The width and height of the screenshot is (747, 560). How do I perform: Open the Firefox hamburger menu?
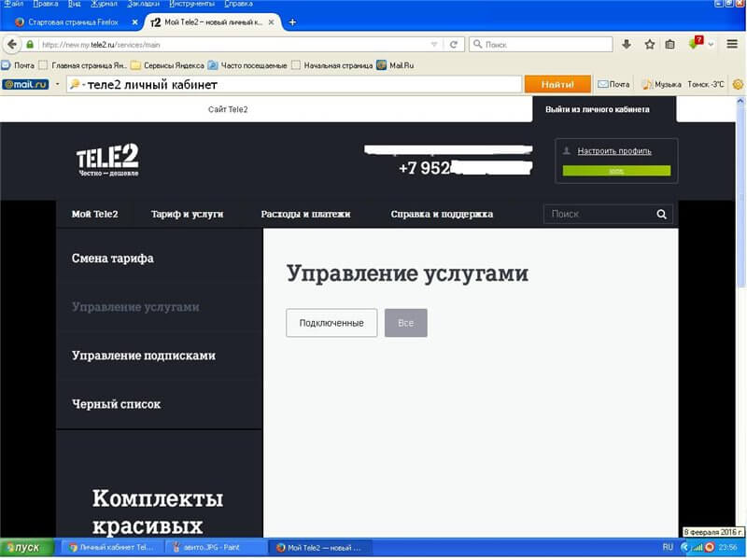tap(732, 44)
